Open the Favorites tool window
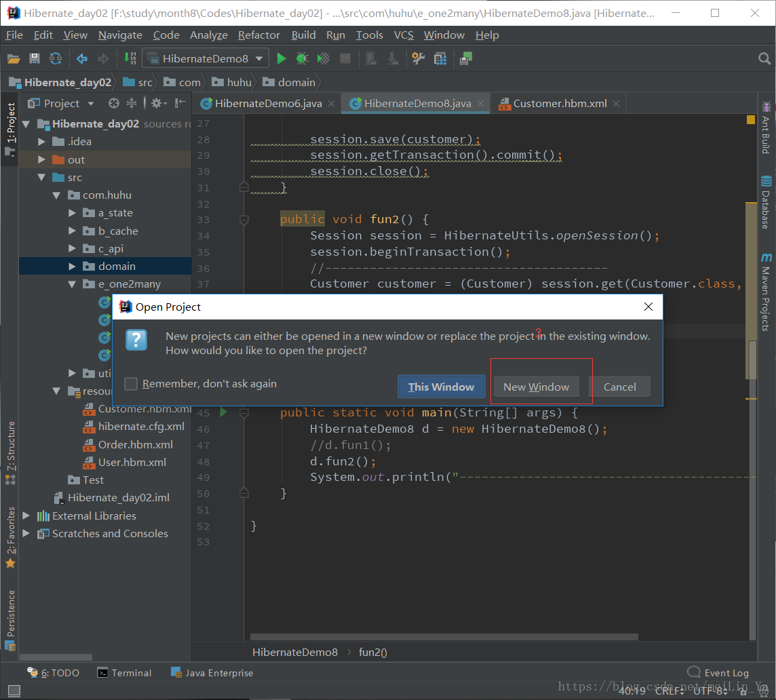Screen dimensions: 776x700 10,537
